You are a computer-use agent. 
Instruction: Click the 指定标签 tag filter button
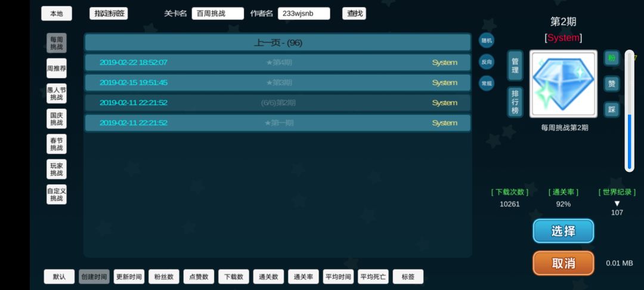tap(109, 14)
